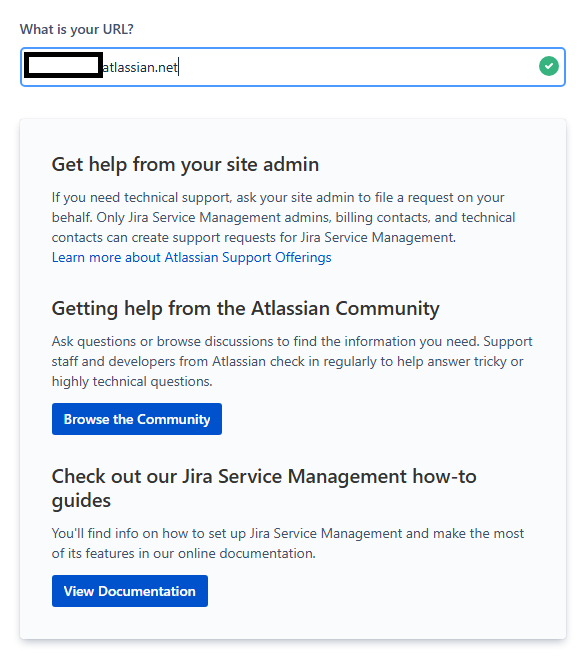Click the 'What is your URL?' label
Image resolution: width=585 pixels, height=663 pixels.
(77, 29)
